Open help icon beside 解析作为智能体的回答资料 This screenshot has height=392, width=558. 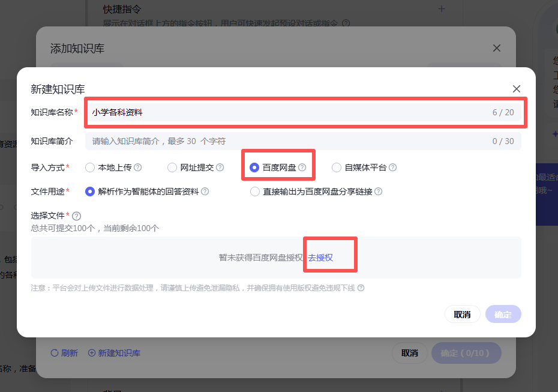pyautogui.click(x=205, y=191)
